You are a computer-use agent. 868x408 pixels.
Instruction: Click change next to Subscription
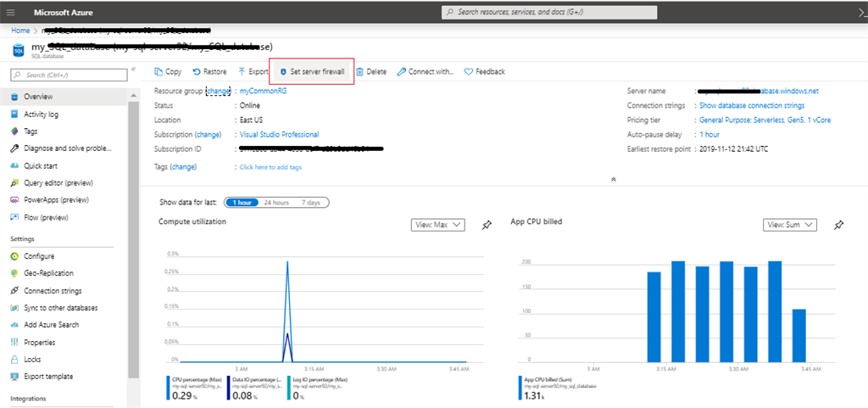pyautogui.click(x=208, y=135)
